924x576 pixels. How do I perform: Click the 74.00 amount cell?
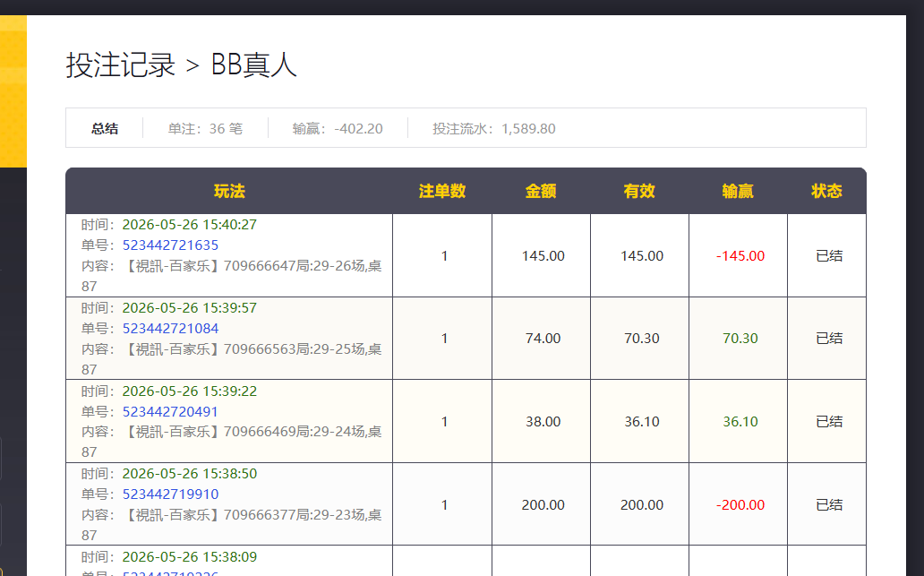[543, 339]
